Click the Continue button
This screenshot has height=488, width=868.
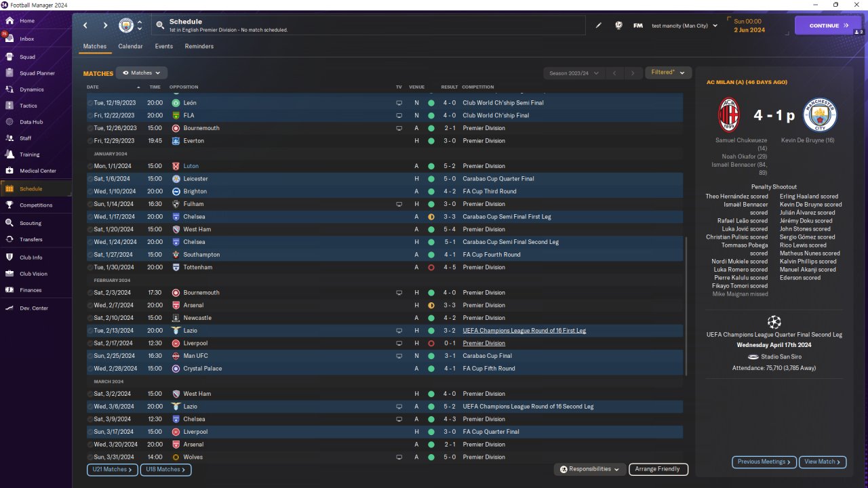pyautogui.click(x=828, y=26)
